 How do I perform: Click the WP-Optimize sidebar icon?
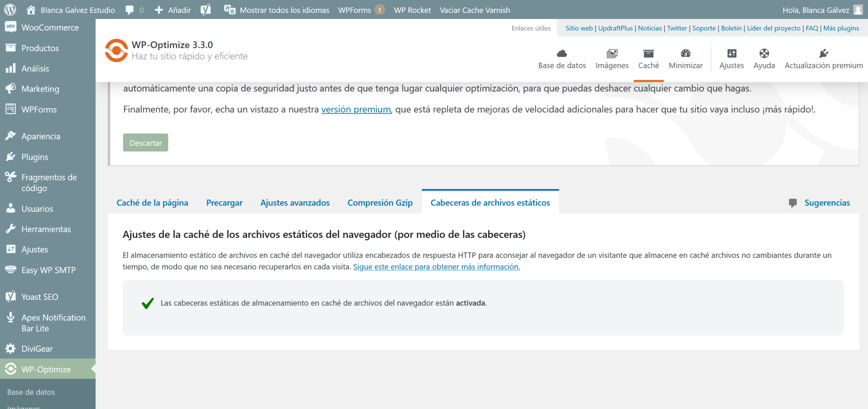click(11, 369)
